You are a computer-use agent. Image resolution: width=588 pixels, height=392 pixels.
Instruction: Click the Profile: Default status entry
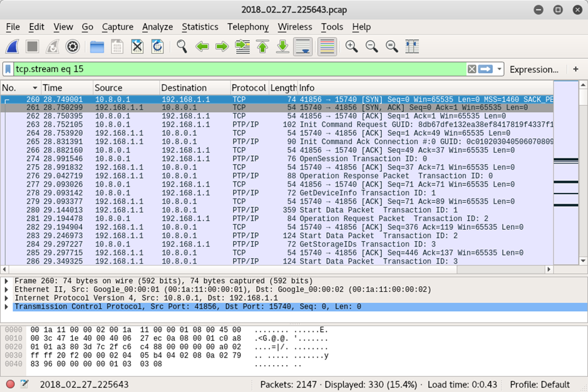[x=540, y=384]
